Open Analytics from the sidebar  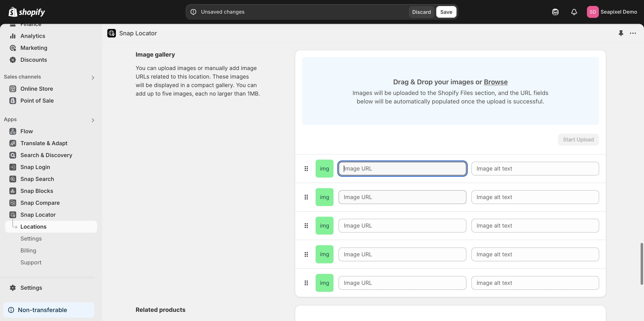(33, 36)
